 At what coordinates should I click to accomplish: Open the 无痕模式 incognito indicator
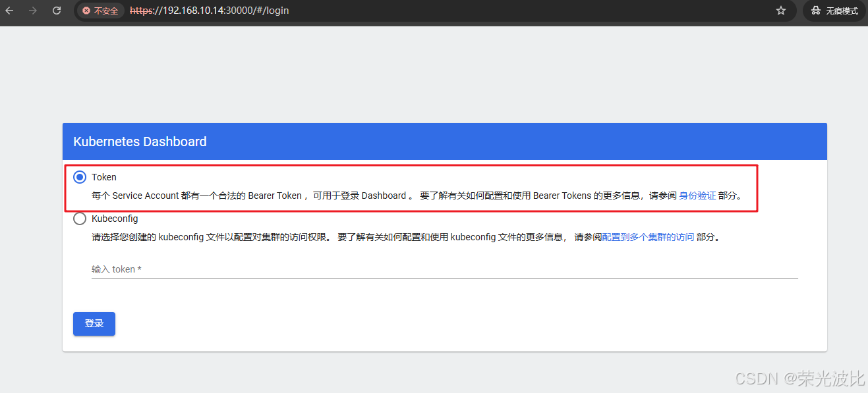834,11
